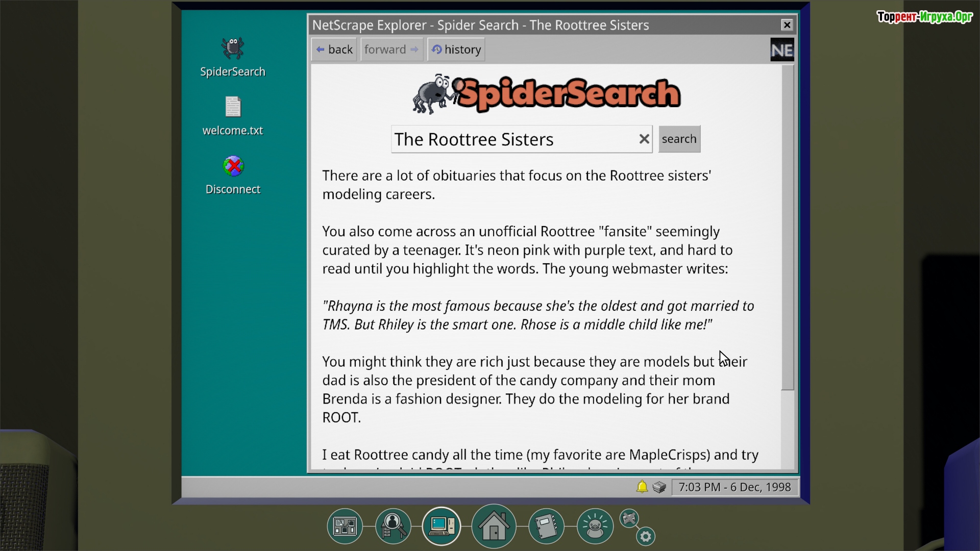Open the evidence board icon
980x551 pixels.
coord(345,526)
